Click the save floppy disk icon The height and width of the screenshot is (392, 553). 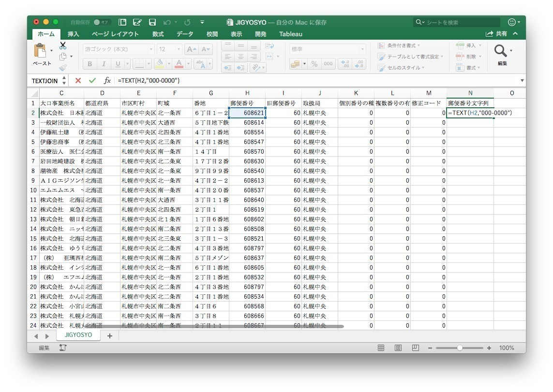pyautogui.click(x=152, y=22)
